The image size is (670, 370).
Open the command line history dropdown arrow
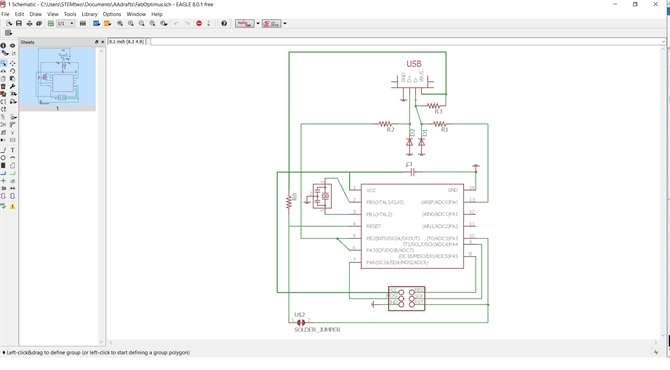point(663,41)
